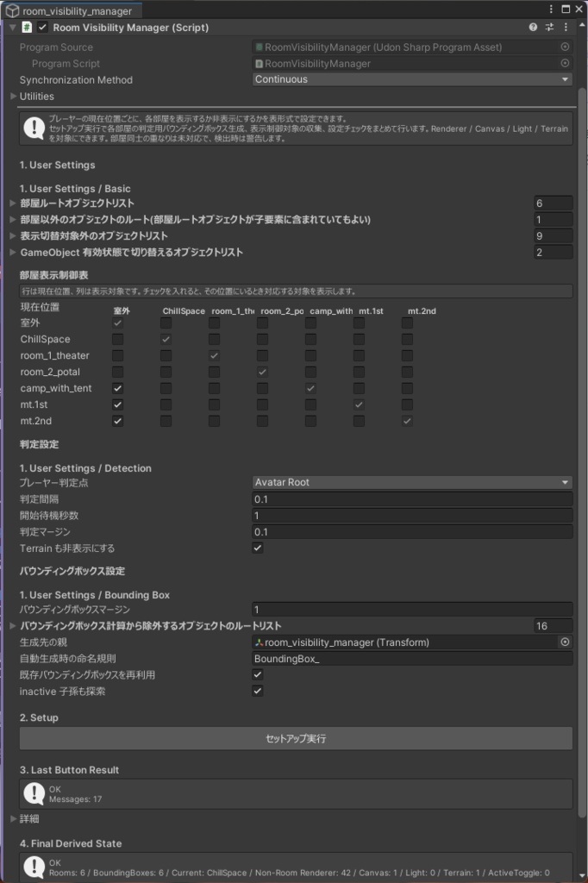
Task: Open the Synchronization Method dropdown
Action: tap(411, 79)
